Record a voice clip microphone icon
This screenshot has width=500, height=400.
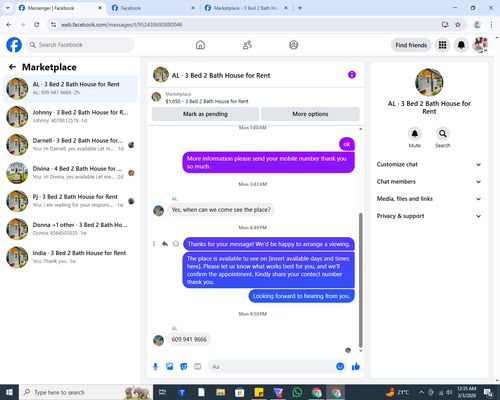pyautogui.click(x=155, y=367)
